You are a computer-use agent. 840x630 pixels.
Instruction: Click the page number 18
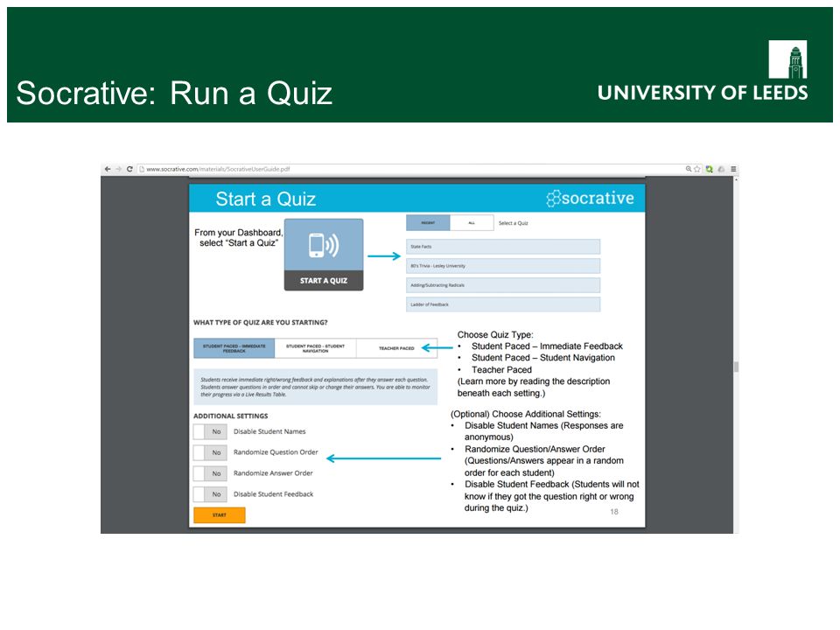click(x=614, y=512)
